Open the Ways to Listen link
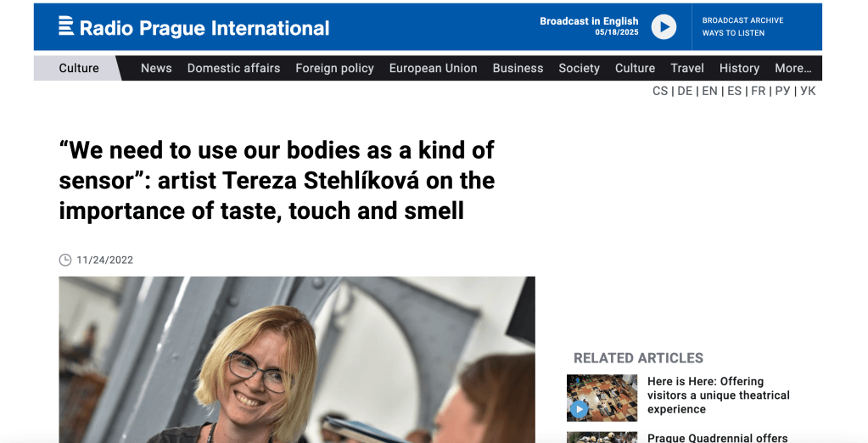868x443 pixels. pyautogui.click(x=733, y=33)
